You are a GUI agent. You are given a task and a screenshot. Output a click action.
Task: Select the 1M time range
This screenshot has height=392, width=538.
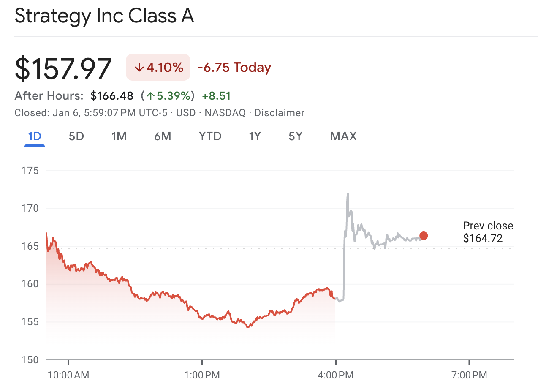119,136
